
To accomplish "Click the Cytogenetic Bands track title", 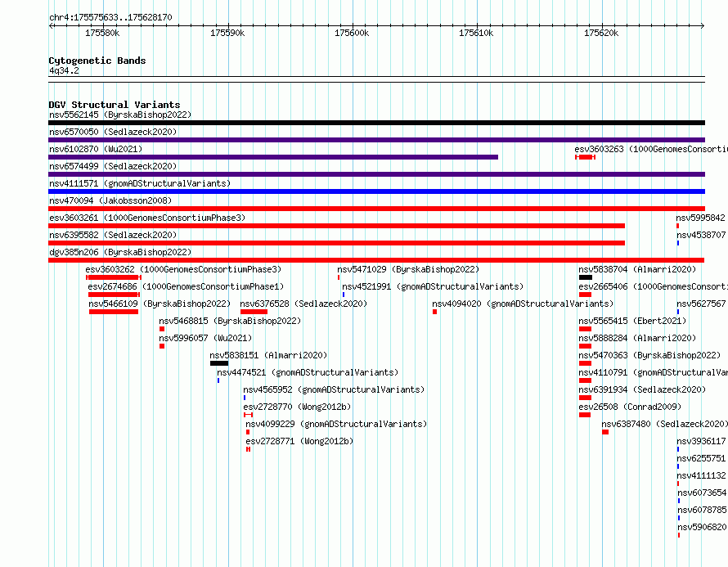I will click(97, 61).
